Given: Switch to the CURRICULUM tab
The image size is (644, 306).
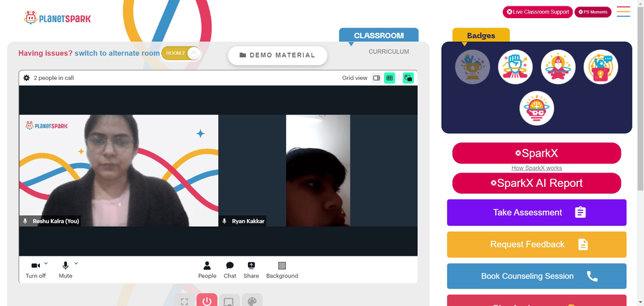Looking at the screenshot, I should 388,52.
